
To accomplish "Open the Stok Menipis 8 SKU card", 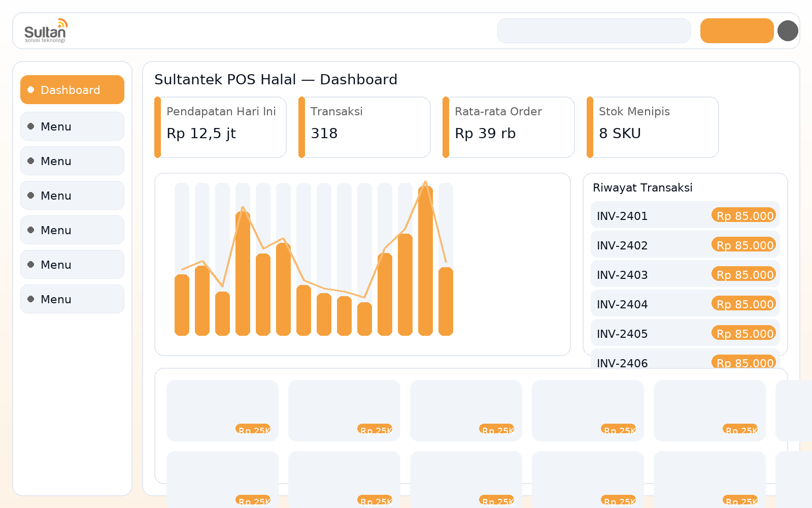I will click(653, 127).
